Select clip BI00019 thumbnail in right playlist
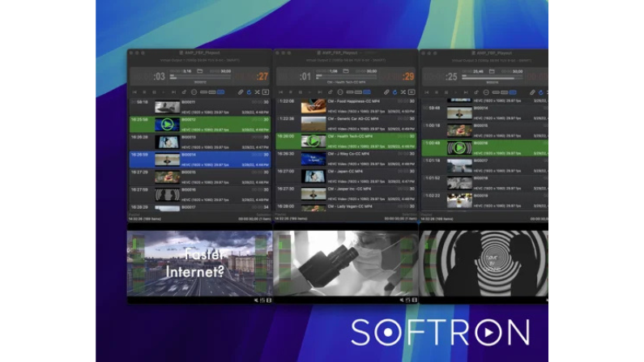 click(x=459, y=201)
